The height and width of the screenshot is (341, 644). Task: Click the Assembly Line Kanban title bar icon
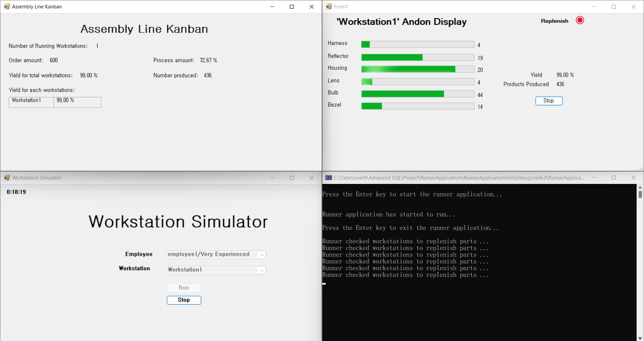pos(7,7)
